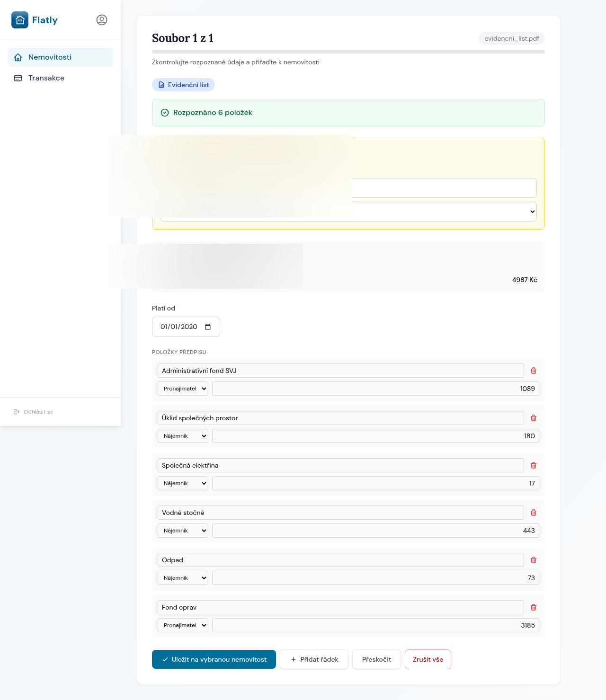This screenshot has width=606, height=700.
Task: Delete the Odpad row
Action: (x=533, y=559)
